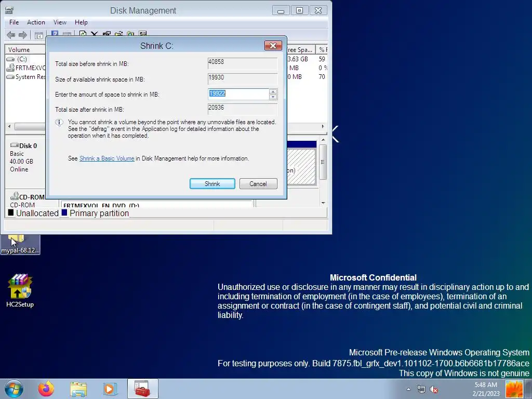
Task: Click the black X Delete toolbar icon
Action: click(x=95, y=34)
